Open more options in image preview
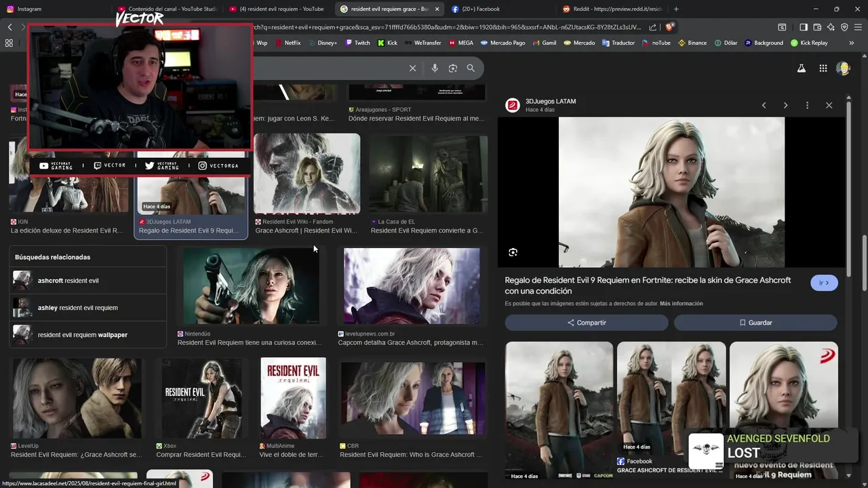The width and height of the screenshot is (868, 488). 807,105
